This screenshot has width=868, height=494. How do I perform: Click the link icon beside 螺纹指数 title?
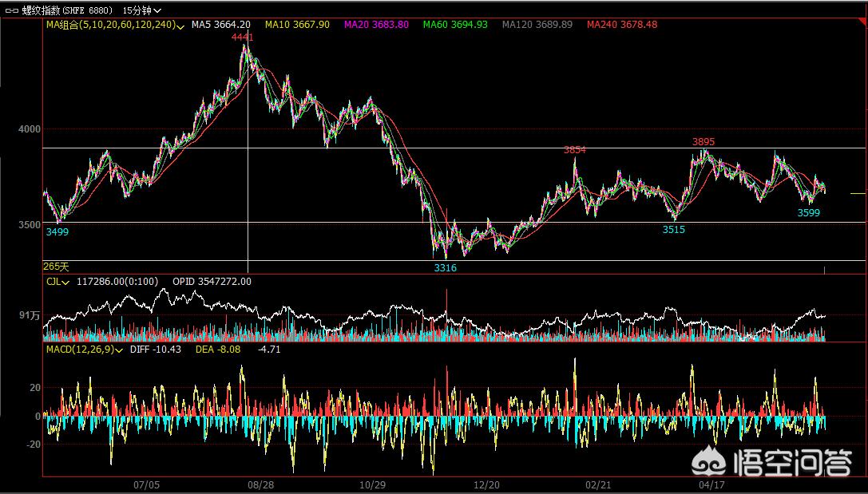coord(11,10)
